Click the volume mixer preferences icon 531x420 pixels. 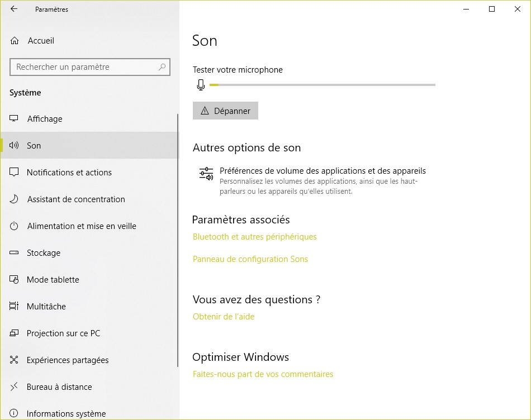pyautogui.click(x=206, y=174)
